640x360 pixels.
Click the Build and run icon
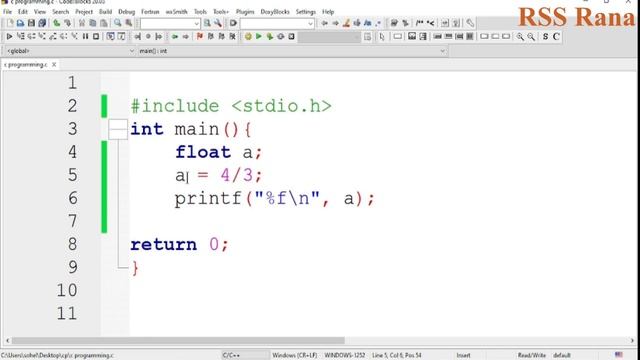[269, 37]
